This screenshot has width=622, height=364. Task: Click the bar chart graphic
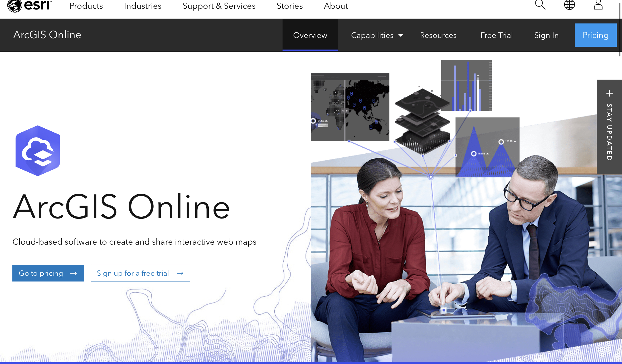(466, 85)
